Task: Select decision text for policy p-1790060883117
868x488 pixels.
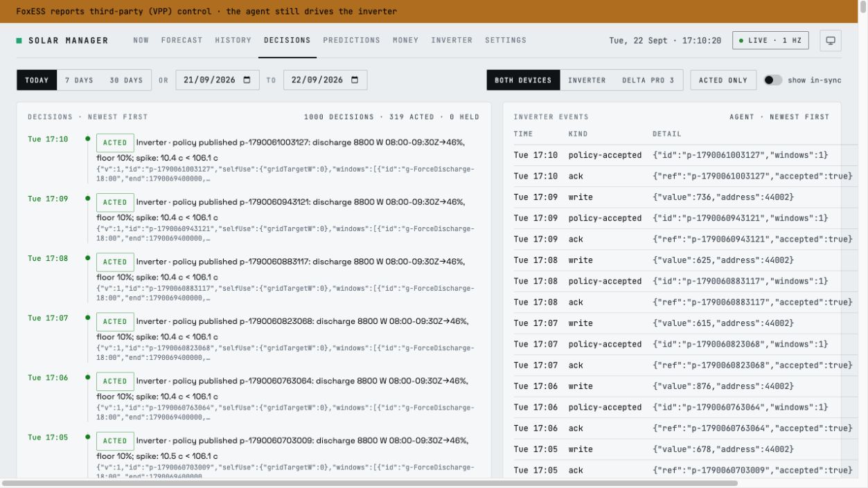Action: coord(281,269)
